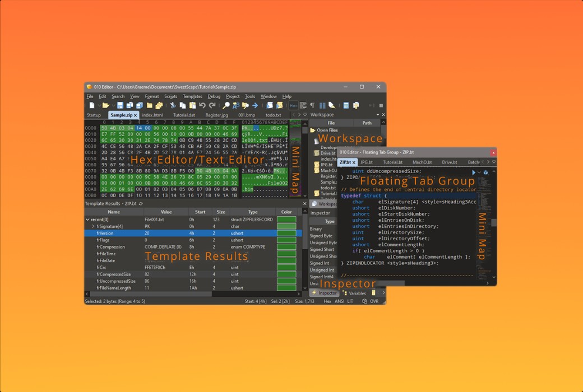Click the Calculator toolbar icon
583x392 pixels.
pyautogui.click(x=346, y=105)
